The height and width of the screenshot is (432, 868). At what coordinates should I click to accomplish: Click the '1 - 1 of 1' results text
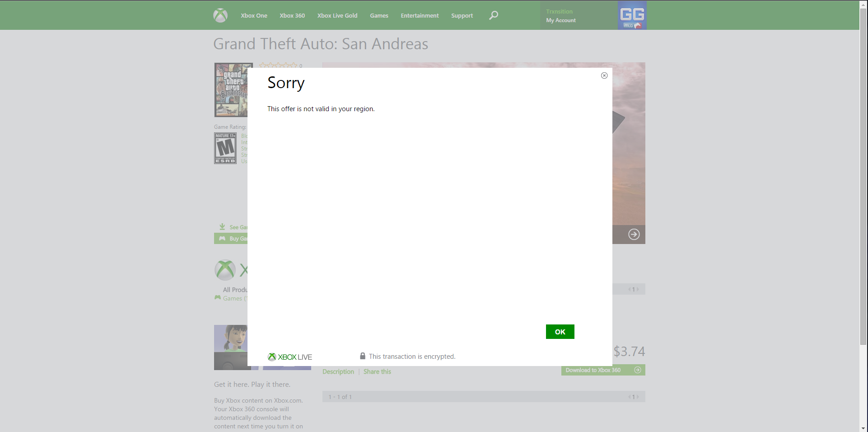click(340, 397)
